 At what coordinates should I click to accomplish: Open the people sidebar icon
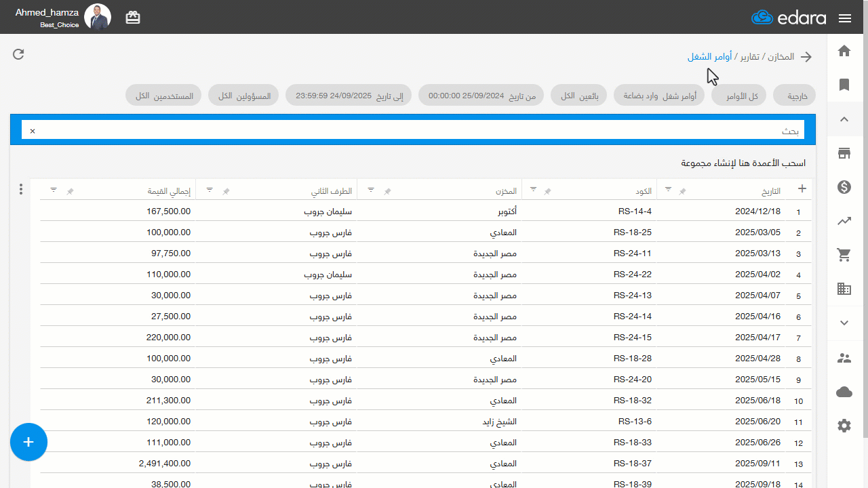(x=844, y=358)
